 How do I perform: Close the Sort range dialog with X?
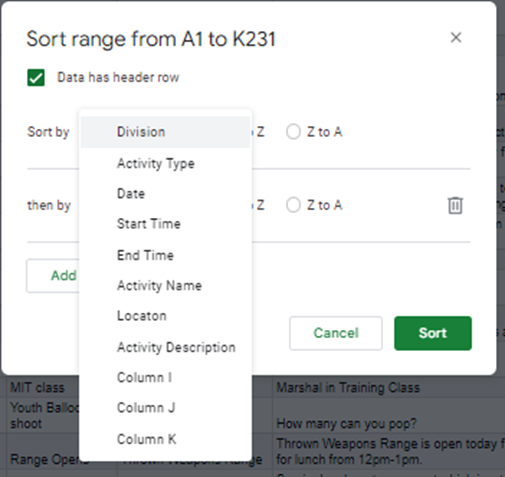pyautogui.click(x=456, y=38)
